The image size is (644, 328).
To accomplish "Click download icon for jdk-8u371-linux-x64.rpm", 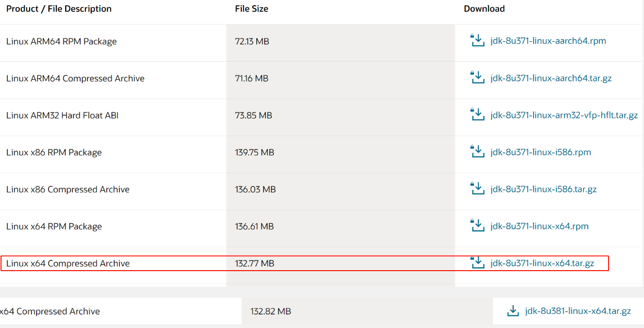I will click(x=477, y=225).
